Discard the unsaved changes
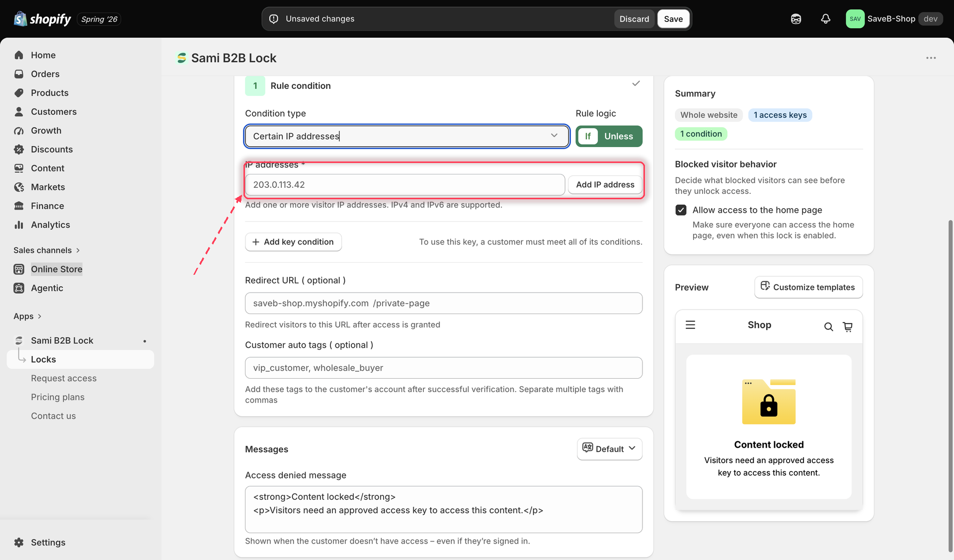The height and width of the screenshot is (560, 954). [x=634, y=19]
